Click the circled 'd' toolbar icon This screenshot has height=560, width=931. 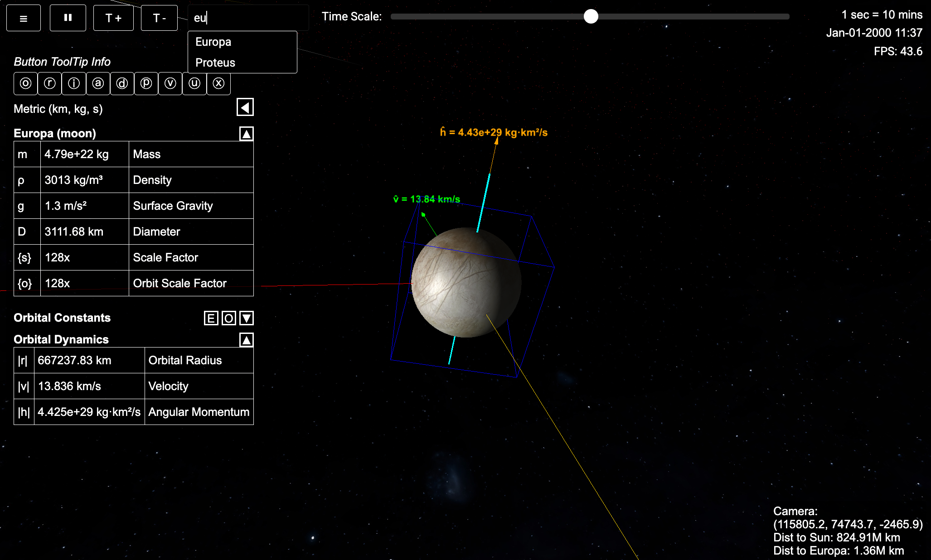click(x=122, y=84)
